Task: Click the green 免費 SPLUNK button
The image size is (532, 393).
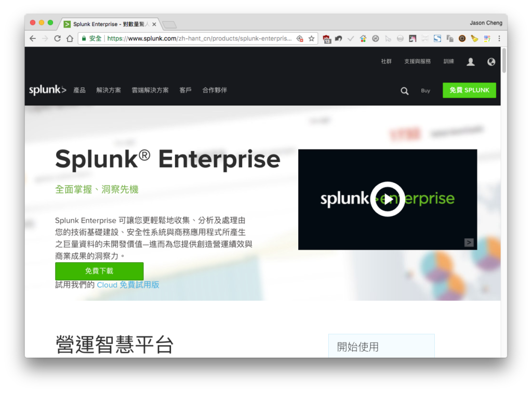Action: pos(469,90)
